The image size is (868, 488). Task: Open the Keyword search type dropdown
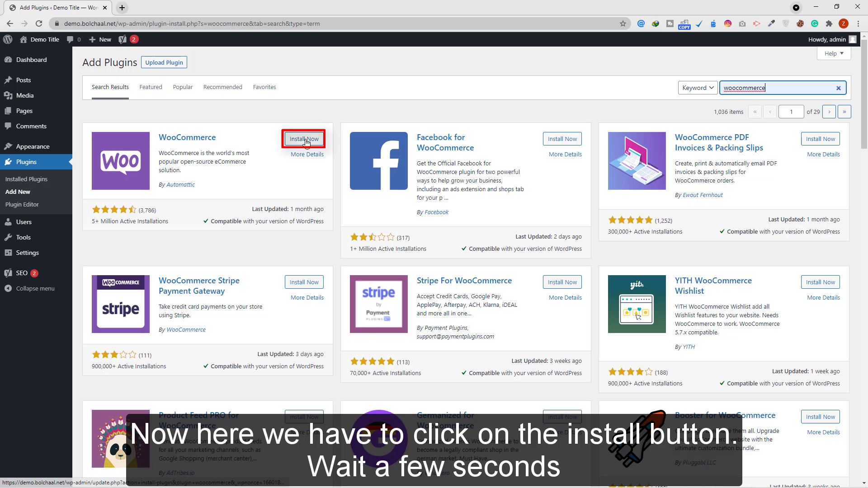(698, 88)
